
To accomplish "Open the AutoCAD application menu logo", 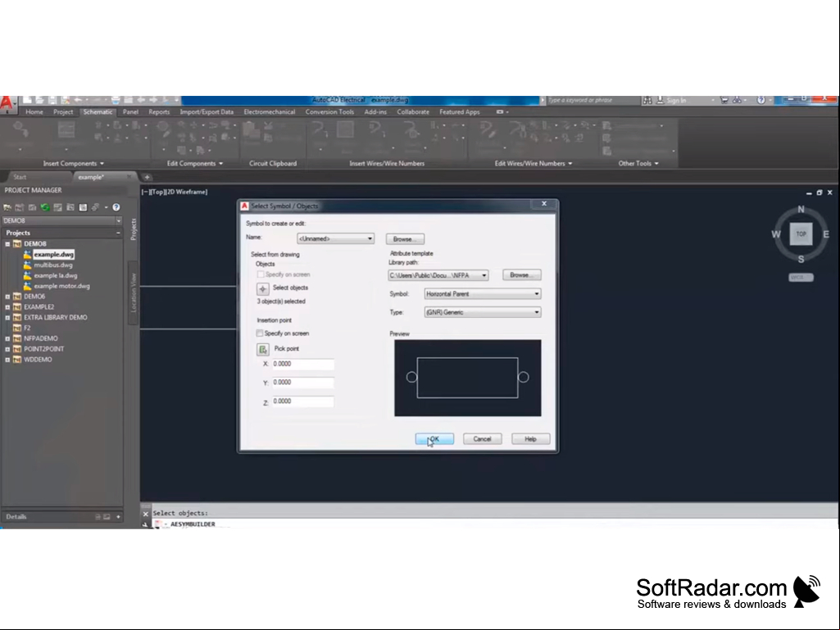I will tap(7, 103).
